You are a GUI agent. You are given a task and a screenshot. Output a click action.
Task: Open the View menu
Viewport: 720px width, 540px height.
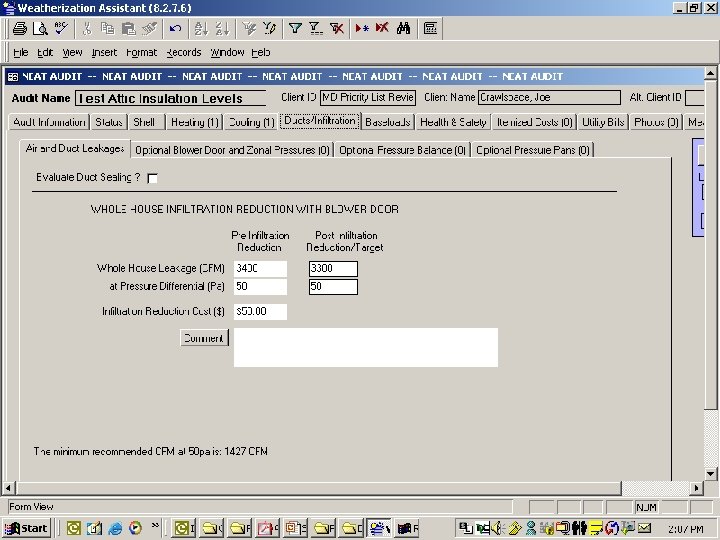click(73, 52)
